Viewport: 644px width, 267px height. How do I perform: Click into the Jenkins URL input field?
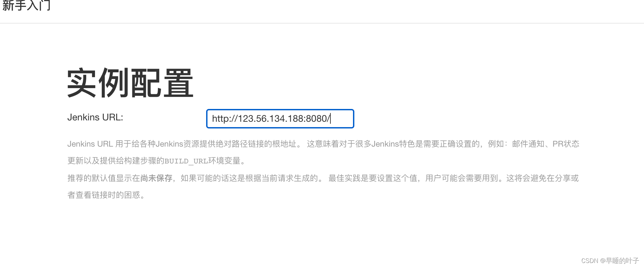tap(280, 119)
